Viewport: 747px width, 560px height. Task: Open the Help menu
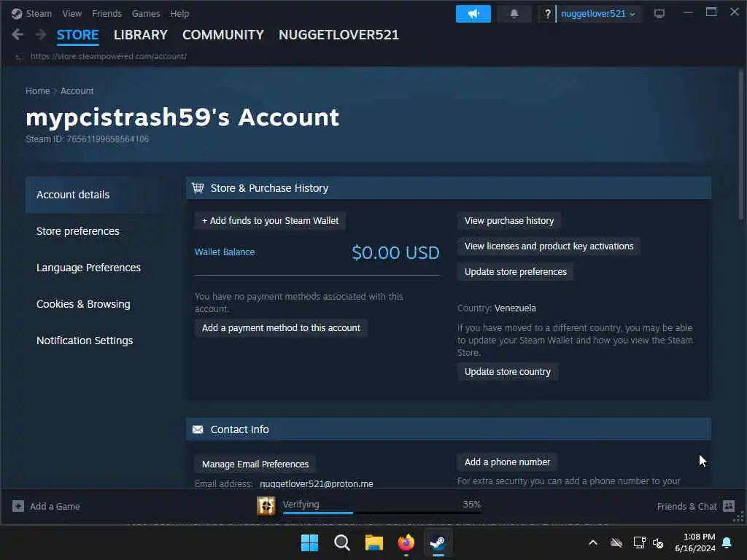tap(179, 14)
